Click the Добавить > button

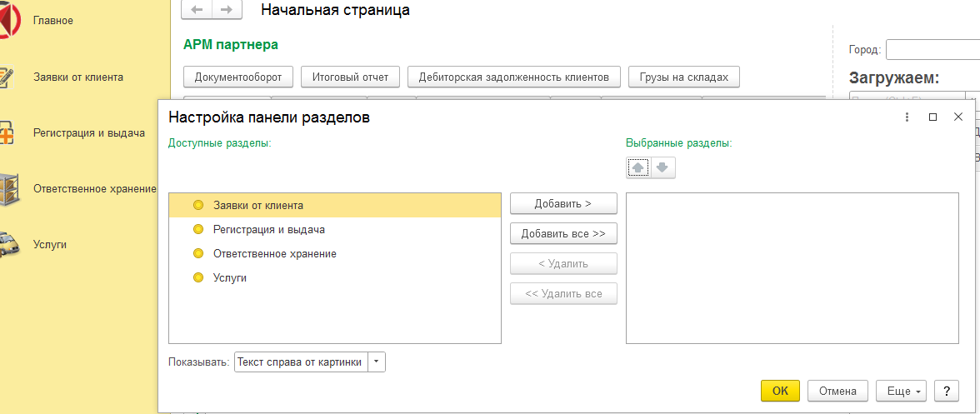(x=563, y=204)
